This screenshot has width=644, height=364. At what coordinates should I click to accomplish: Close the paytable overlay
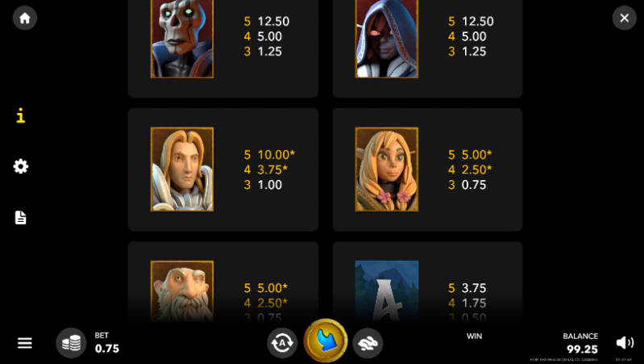625,18
